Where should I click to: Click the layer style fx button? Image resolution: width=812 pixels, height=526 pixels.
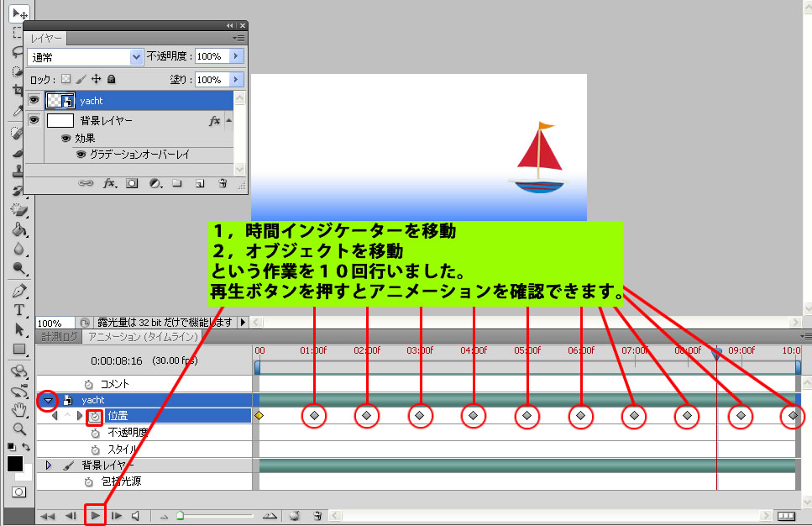(x=109, y=182)
